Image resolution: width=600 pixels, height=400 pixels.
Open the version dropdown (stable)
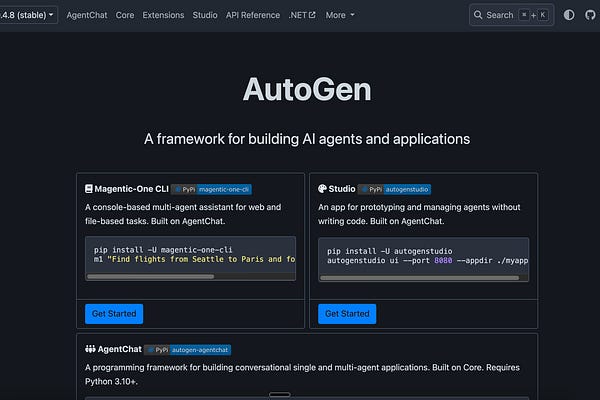[28, 15]
